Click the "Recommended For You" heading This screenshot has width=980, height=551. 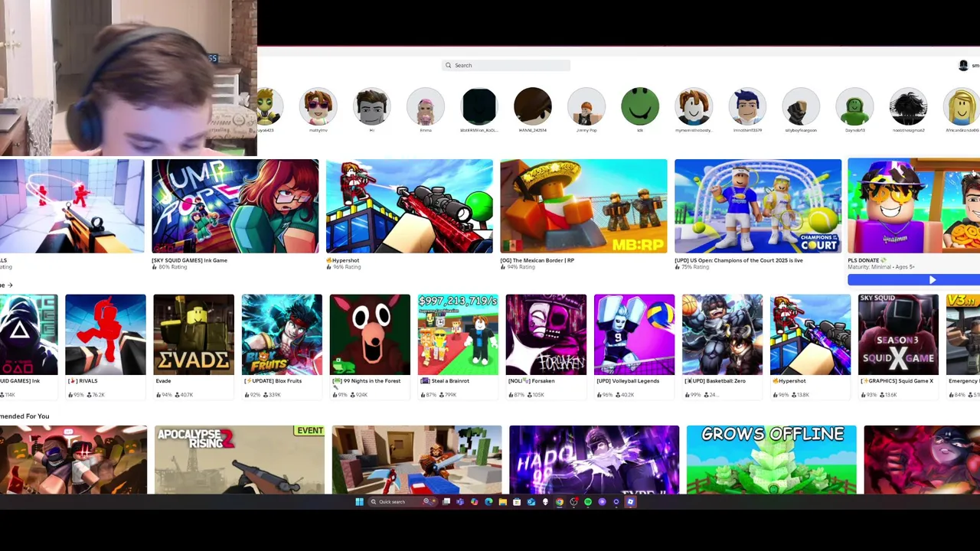point(24,416)
